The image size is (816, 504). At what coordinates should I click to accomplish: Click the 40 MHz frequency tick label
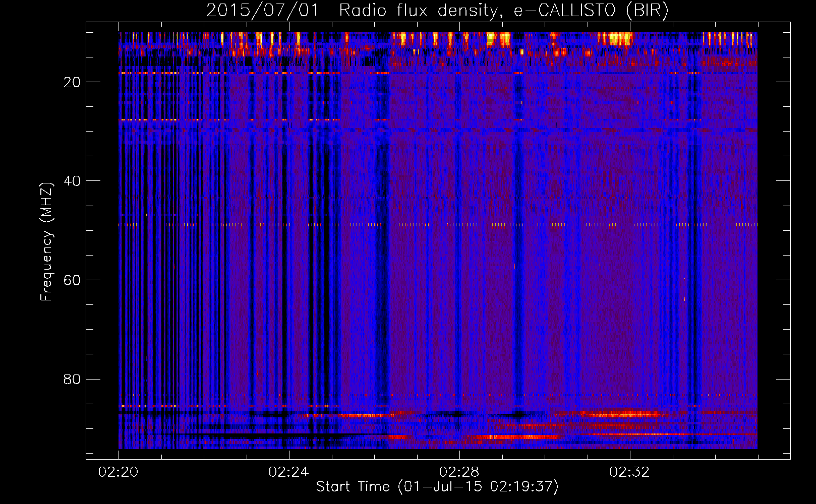[72, 181]
